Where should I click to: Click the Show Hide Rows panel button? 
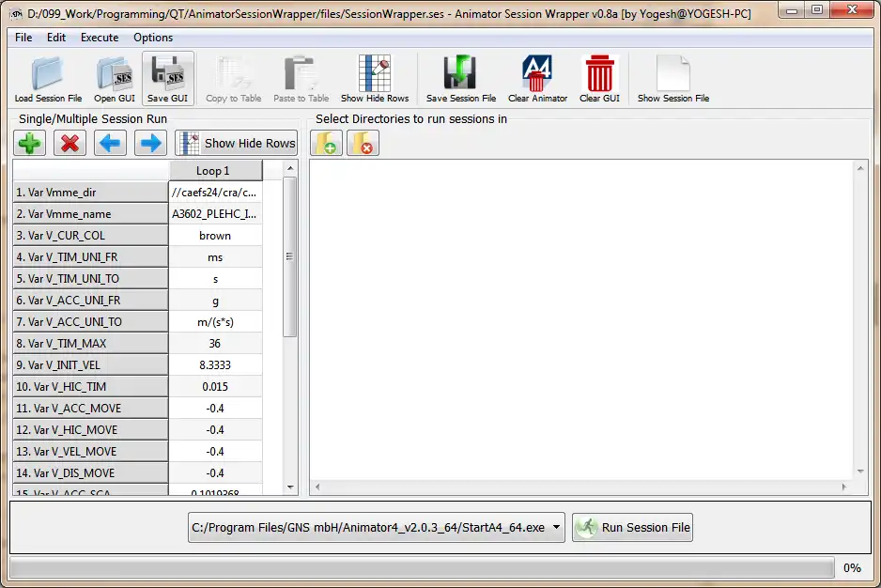pyautogui.click(x=236, y=144)
